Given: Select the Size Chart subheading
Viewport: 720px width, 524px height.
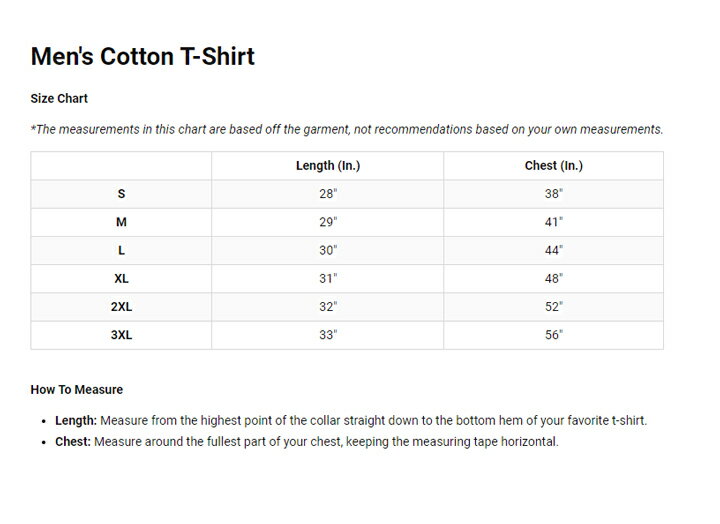Looking at the screenshot, I should 59,98.
